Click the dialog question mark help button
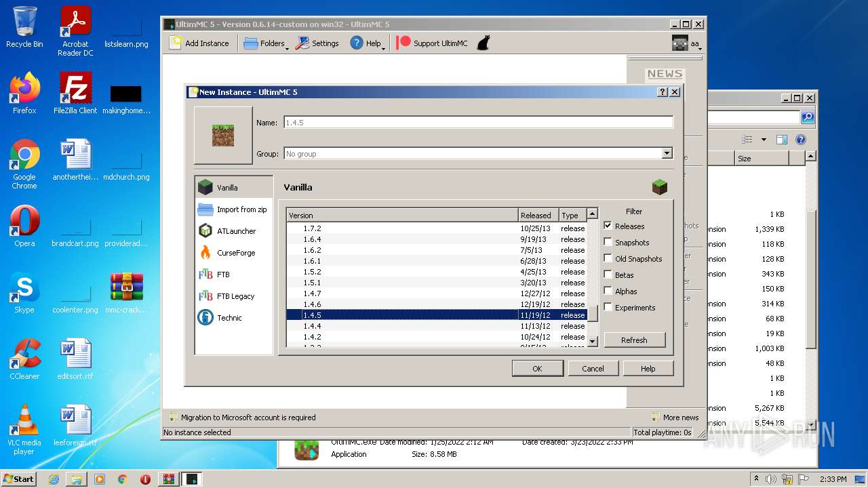Screen dimensions: 868x488 click(x=663, y=92)
